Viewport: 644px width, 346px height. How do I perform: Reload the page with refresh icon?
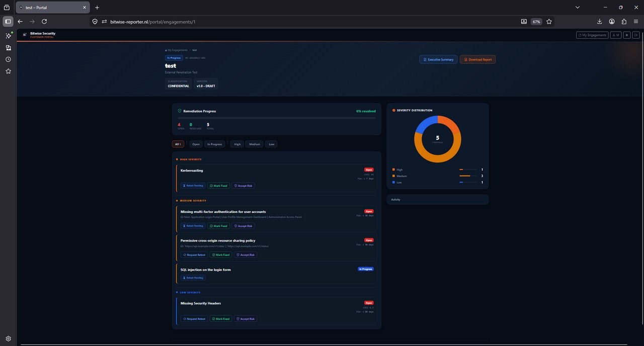[44, 22]
